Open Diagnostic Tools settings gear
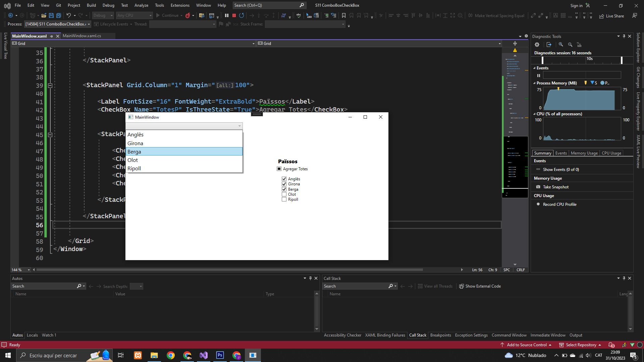 (x=537, y=45)
